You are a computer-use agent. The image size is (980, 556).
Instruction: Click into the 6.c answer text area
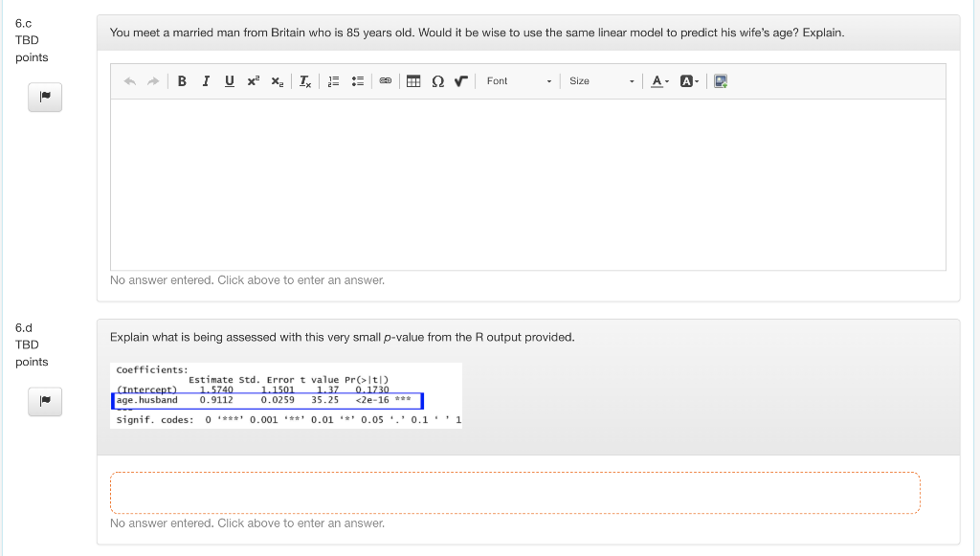tap(528, 185)
